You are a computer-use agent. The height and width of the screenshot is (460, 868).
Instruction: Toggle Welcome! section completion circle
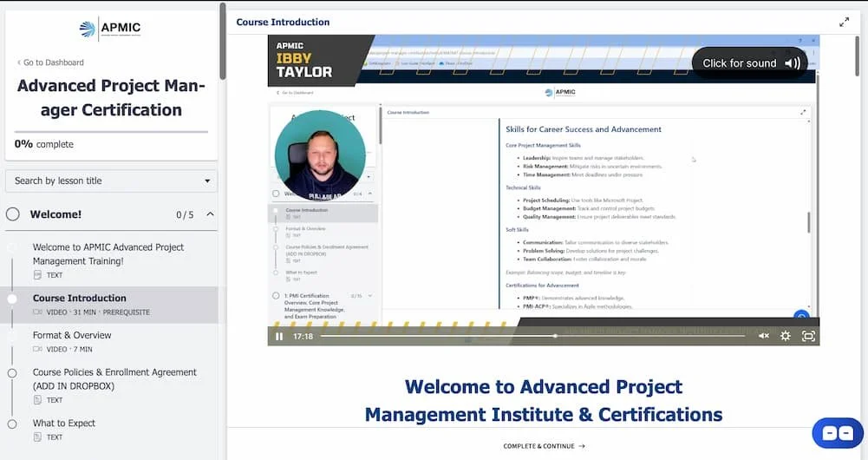(13, 214)
